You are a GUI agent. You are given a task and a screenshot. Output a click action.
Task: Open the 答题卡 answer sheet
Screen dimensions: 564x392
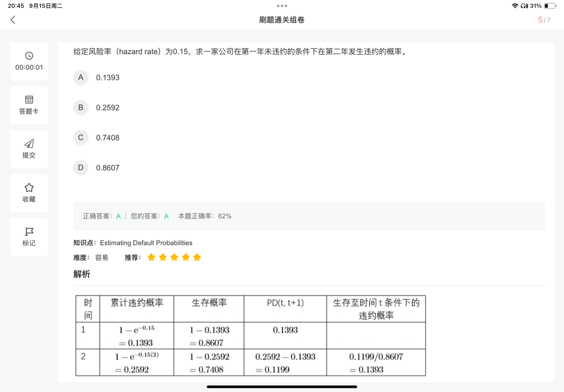coord(29,105)
